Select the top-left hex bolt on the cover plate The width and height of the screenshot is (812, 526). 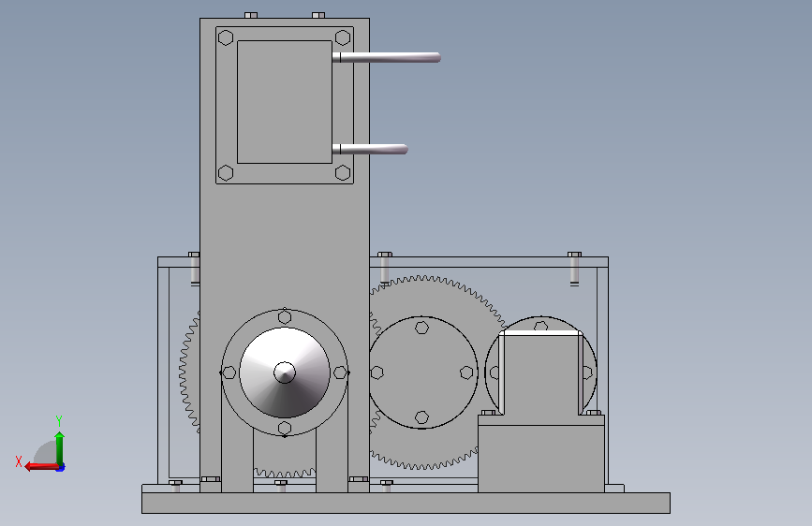(x=226, y=37)
